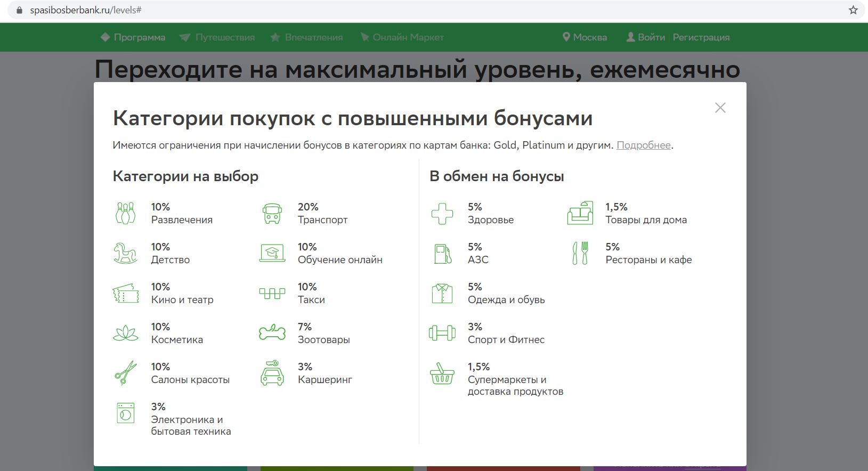Click the Каршеринг category label
Viewport: 868px width, 471px height.
pos(325,380)
